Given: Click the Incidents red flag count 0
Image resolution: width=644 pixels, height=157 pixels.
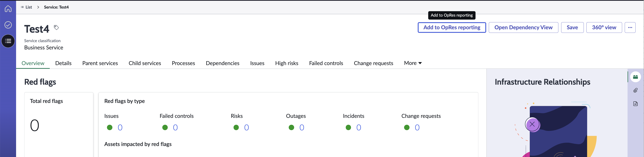Looking at the screenshot, I should pyautogui.click(x=359, y=128).
